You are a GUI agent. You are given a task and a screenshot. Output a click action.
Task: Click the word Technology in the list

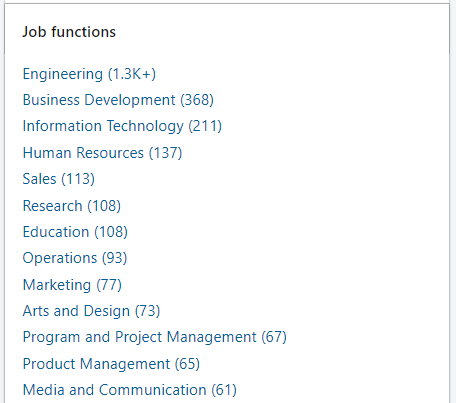point(145,127)
